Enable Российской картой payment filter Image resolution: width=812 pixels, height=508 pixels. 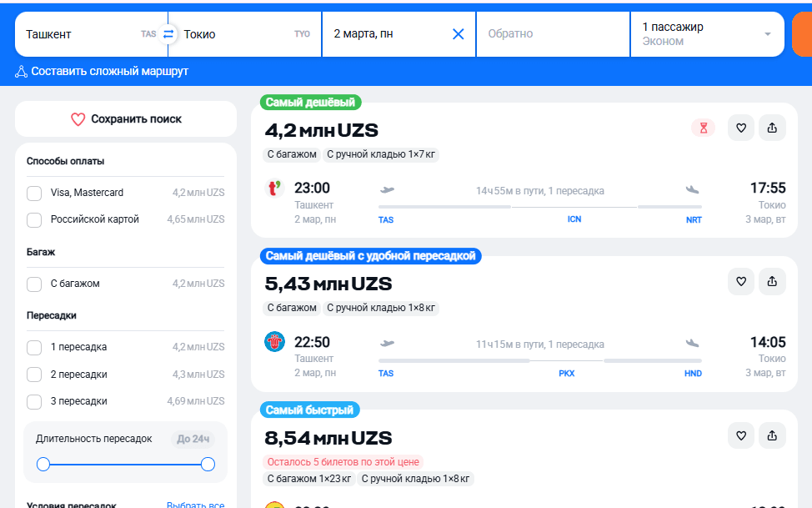tap(34, 219)
